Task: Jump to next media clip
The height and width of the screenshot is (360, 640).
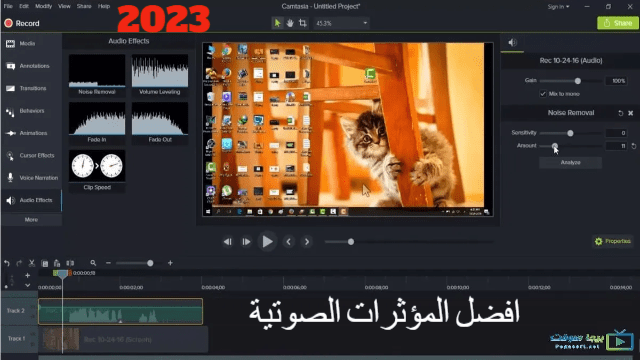Action: pyautogui.click(x=307, y=242)
